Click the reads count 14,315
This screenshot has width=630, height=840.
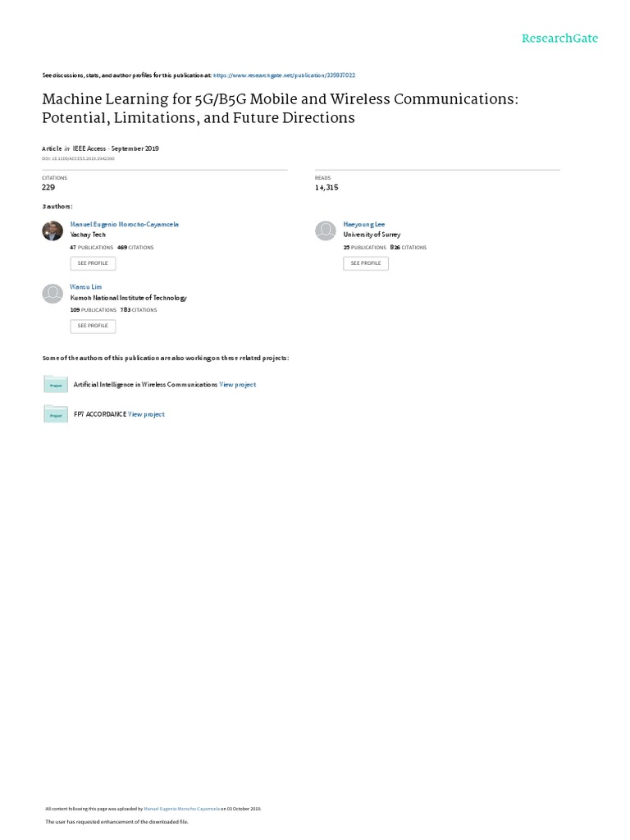coord(326,187)
